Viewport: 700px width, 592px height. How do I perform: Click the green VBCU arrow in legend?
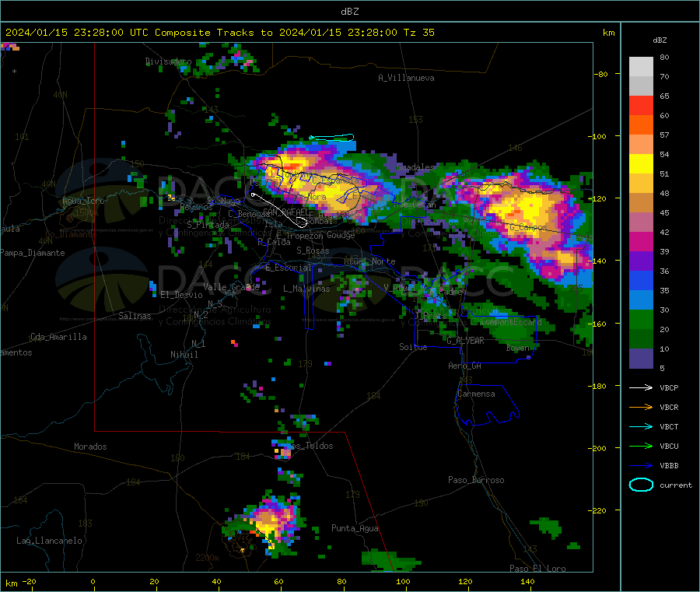[641, 446]
